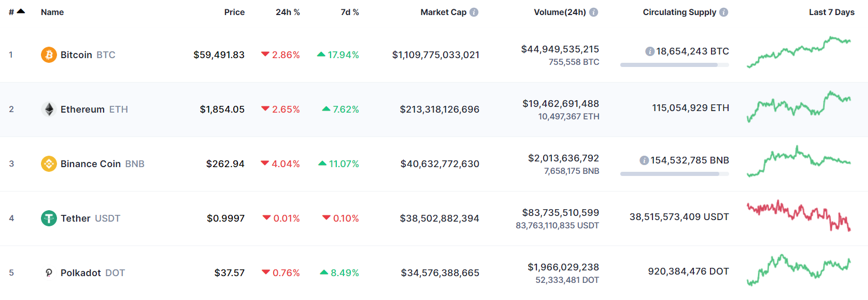
Task: Sort by Circulating Supply column header
Action: pyautogui.click(x=679, y=12)
